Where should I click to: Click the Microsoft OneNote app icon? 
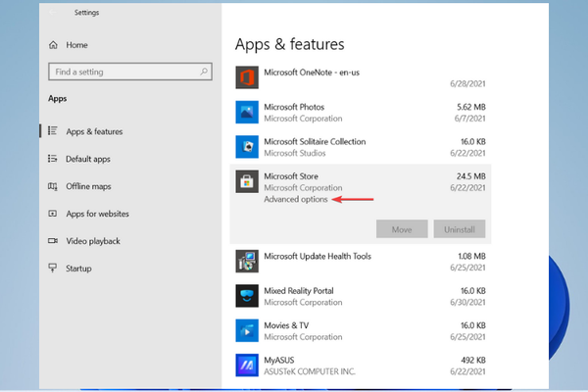click(x=247, y=76)
